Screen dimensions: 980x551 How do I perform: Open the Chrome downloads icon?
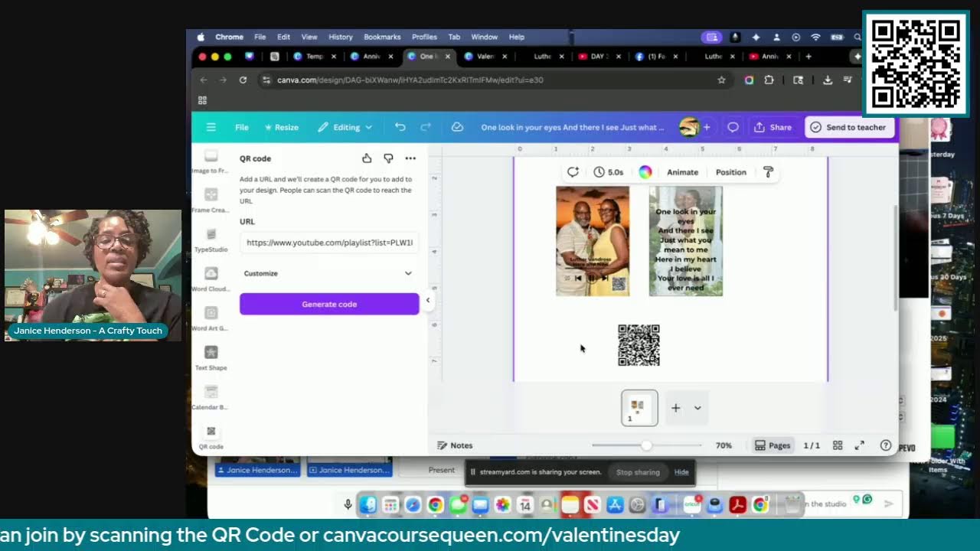[828, 80]
